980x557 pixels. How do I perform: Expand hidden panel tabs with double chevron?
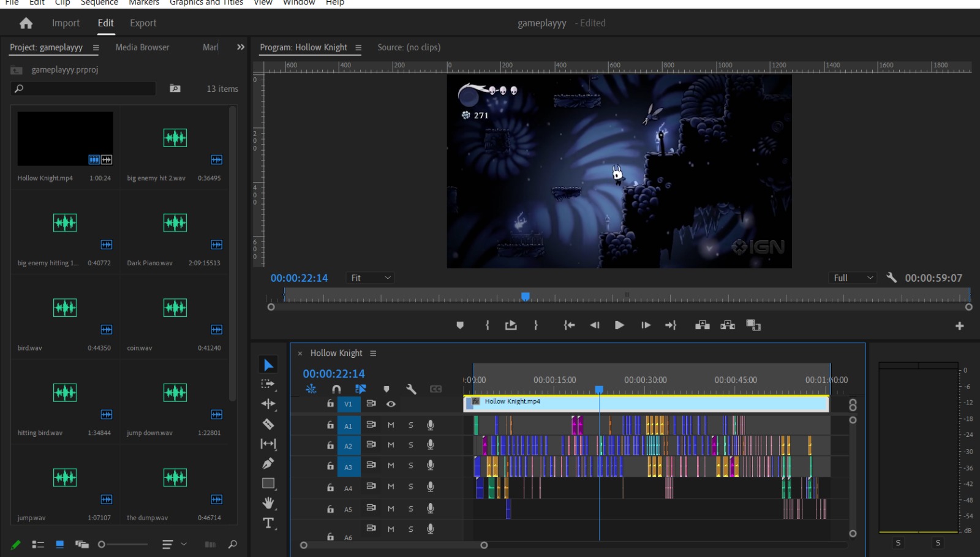click(241, 47)
